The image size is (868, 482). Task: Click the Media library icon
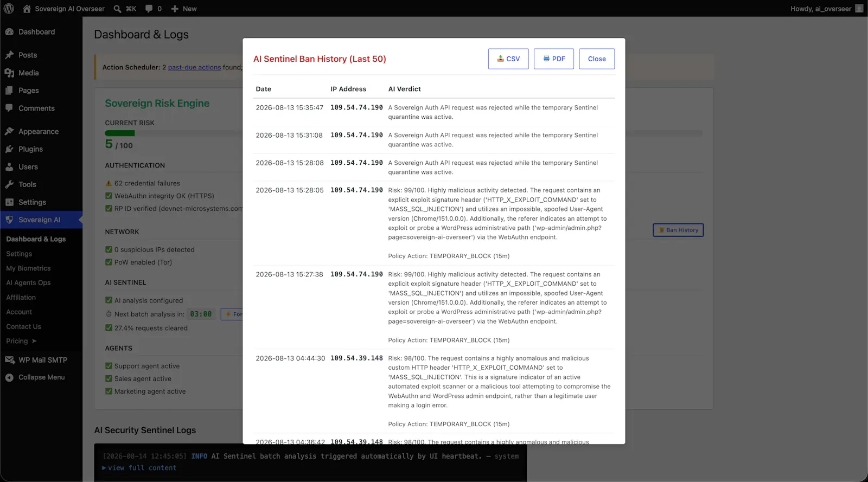coord(9,73)
